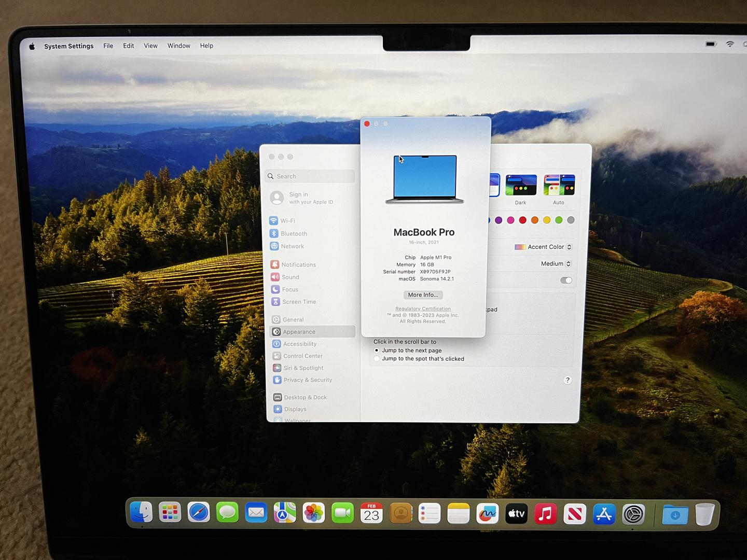Open the Accent Color highlight dropdown
Screen dimensions: 747x560
tap(543, 247)
